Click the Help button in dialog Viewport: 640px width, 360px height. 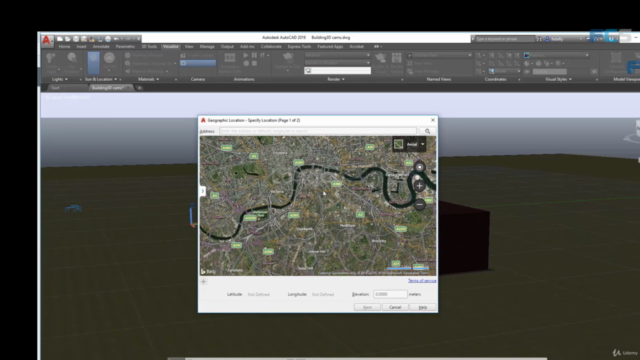point(422,307)
